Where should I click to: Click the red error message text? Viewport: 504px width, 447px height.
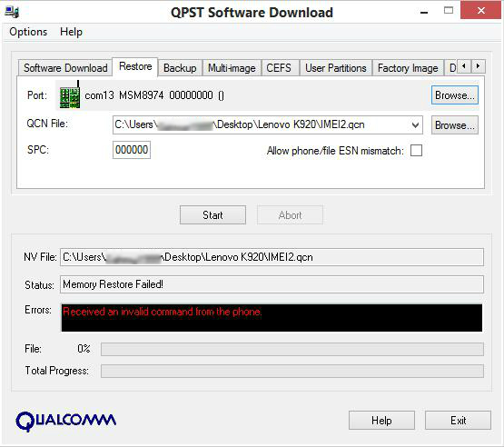[162, 312]
